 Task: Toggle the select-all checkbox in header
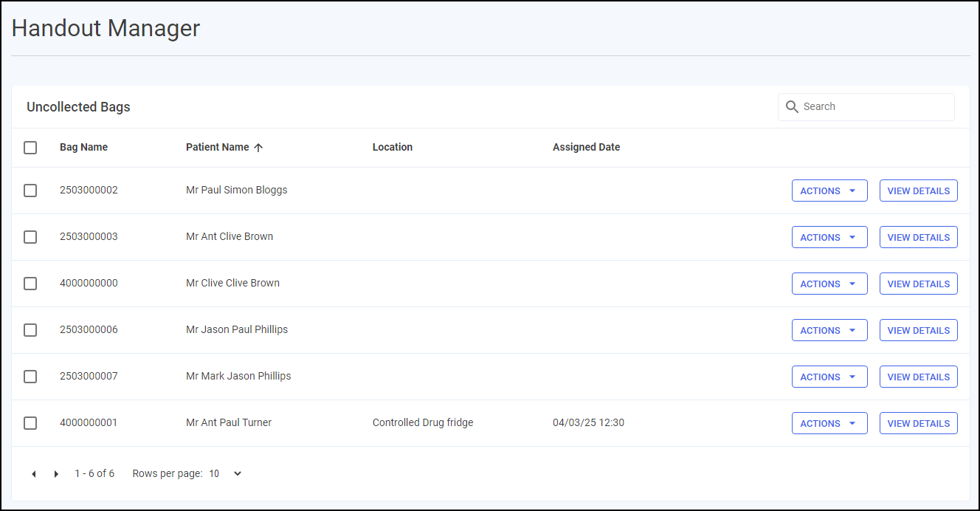pos(30,148)
